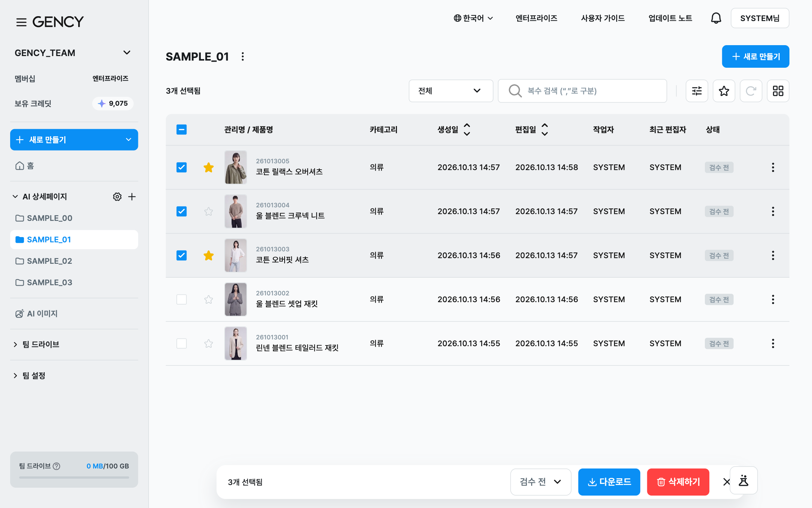Add a folder with AI 상세페이지 plus icon
Screen dimensions: 812x508
click(132, 196)
